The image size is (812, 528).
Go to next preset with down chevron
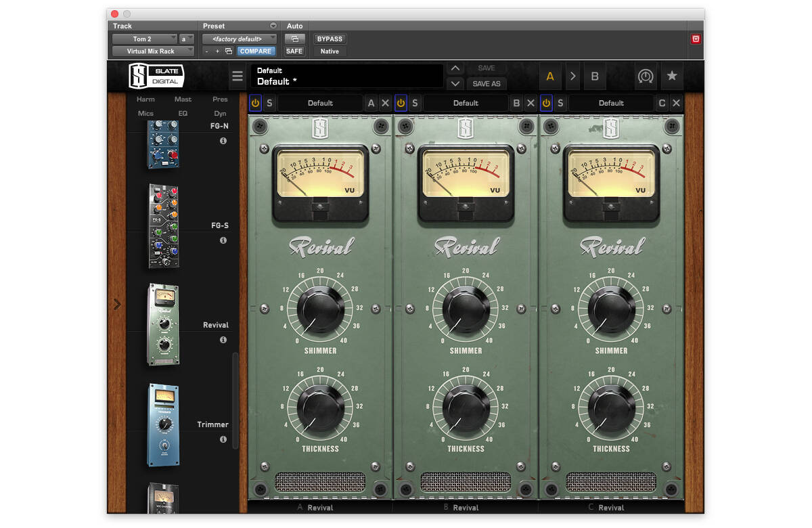pos(455,83)
